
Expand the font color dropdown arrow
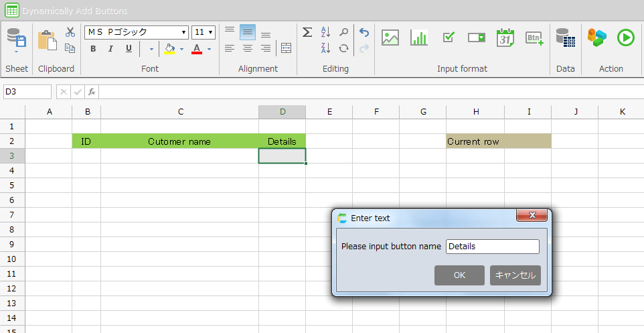pyautogui.click(x=210, y=49)
